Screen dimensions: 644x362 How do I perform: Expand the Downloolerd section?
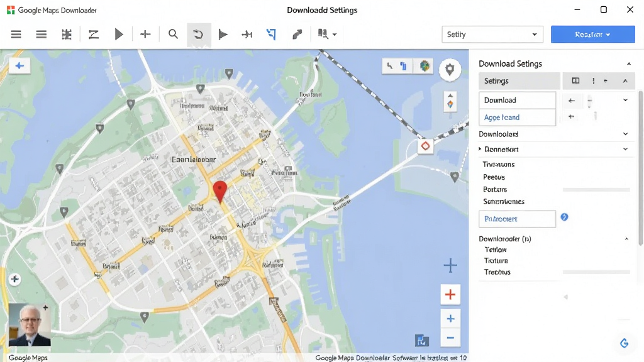(626, 134)
